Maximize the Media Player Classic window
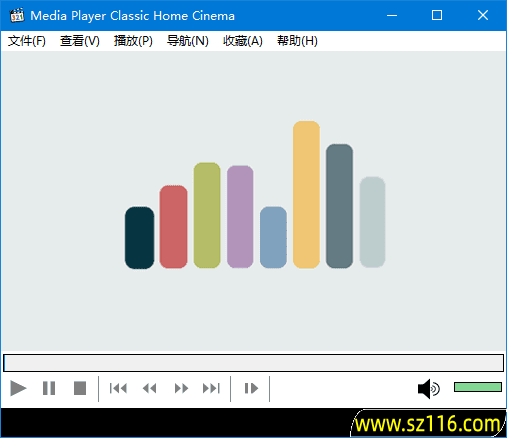This screenshot has height=438, width=507. [x=437, y=15]
